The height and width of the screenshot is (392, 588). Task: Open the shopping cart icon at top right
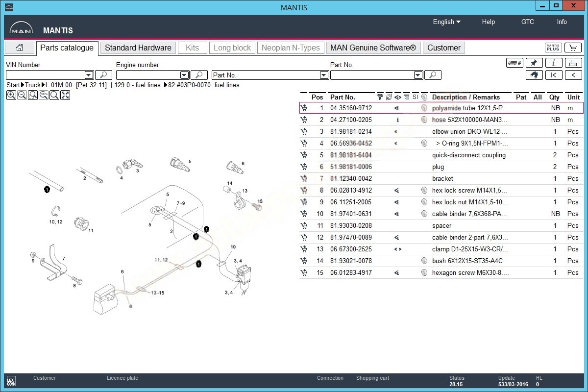click(x=573, y=48)
